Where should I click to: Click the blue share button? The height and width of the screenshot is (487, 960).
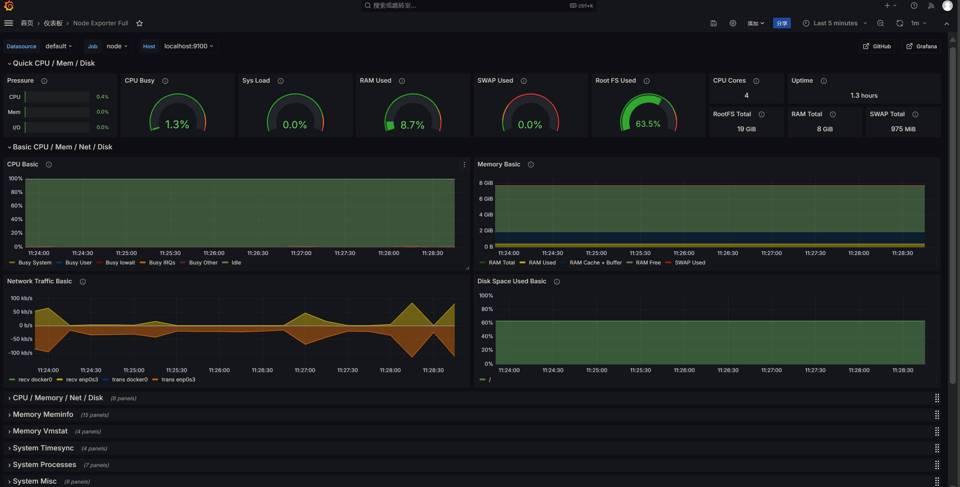click(782, 23)
